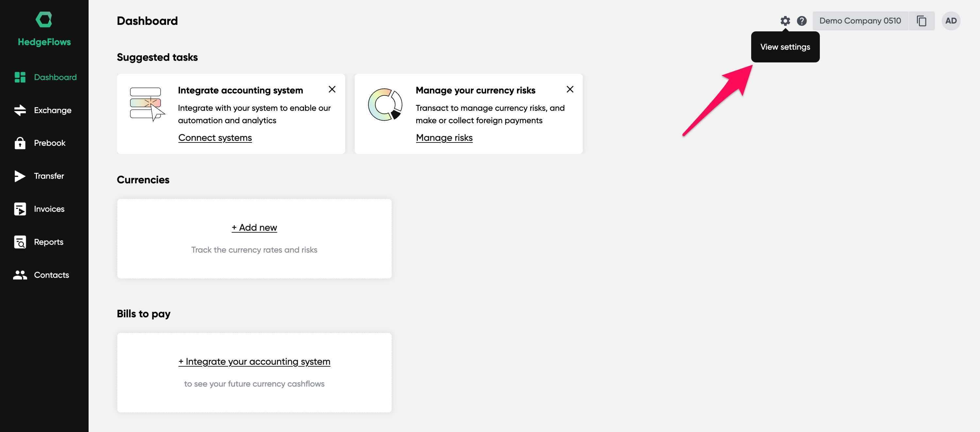Click the Invoices icon in sidebar

pyautogui.click(x=20, y=209)
